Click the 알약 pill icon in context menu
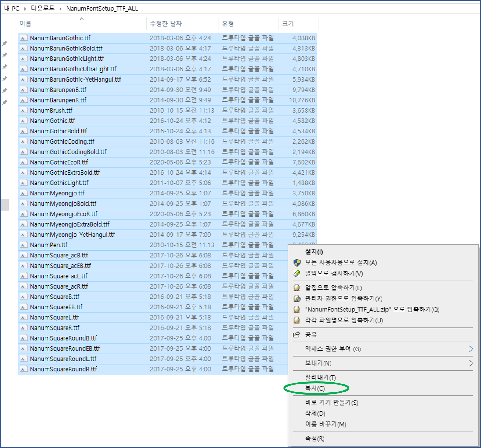Viewport: 481px width, 448px height. 297,273
